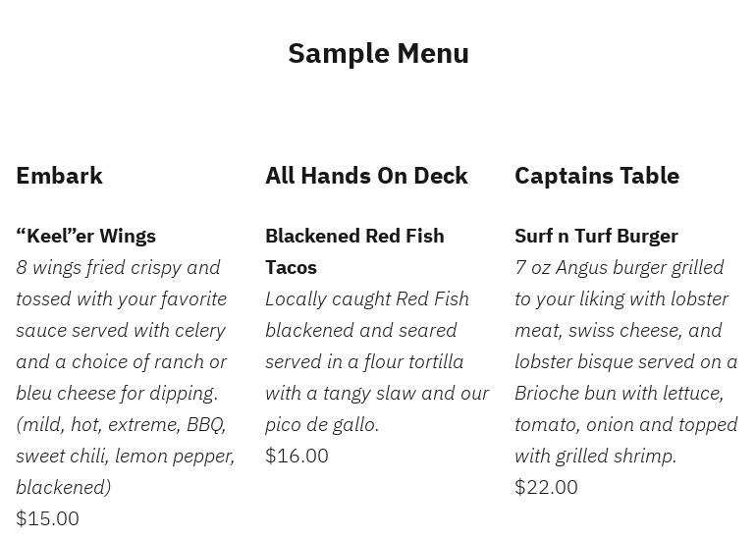This screenshot has height=539, width=756.
Task: Click the "sweet chili, lemon pepper" line
Action: pos(125,456)
